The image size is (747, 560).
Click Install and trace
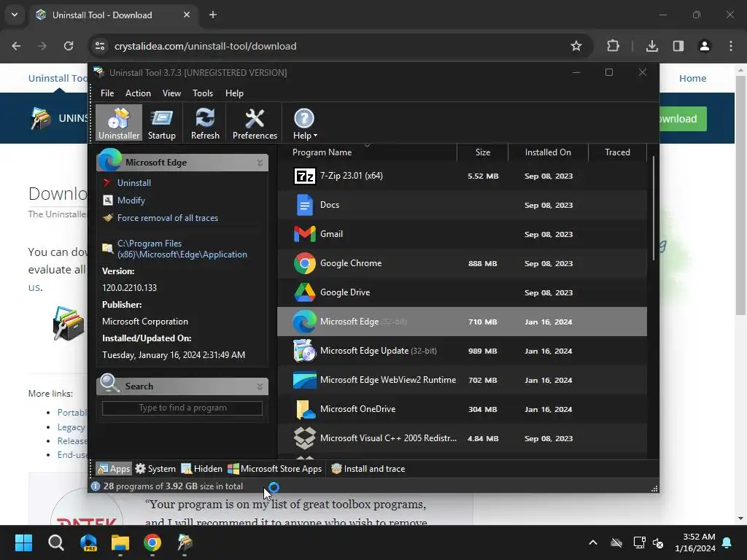pos(368,469)
